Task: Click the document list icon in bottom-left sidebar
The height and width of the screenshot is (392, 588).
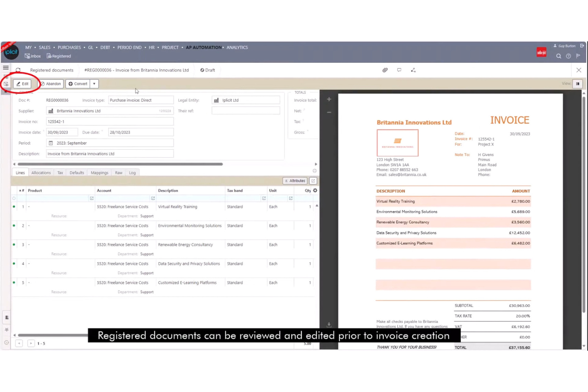Action: pyautogui.click(x=7, y=317)
